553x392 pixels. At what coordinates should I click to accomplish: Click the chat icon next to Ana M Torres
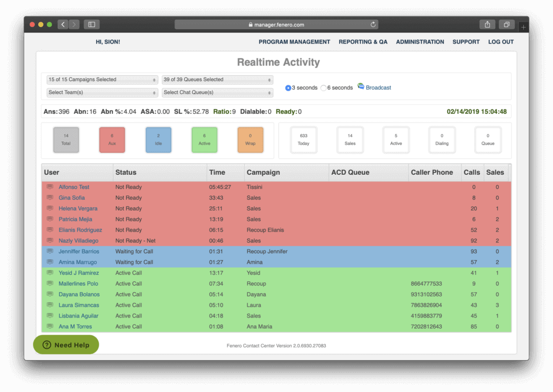pyautogui.click(x=50, y=326)
